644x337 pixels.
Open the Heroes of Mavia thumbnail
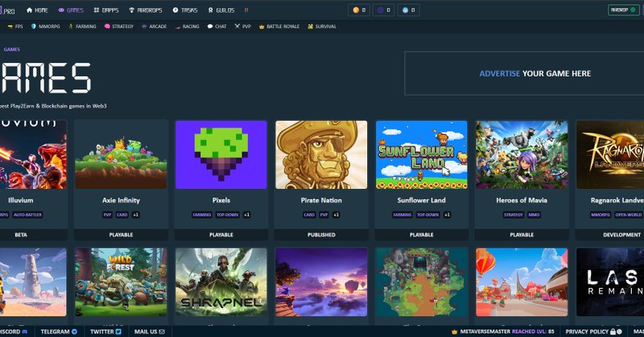(522, 154)
